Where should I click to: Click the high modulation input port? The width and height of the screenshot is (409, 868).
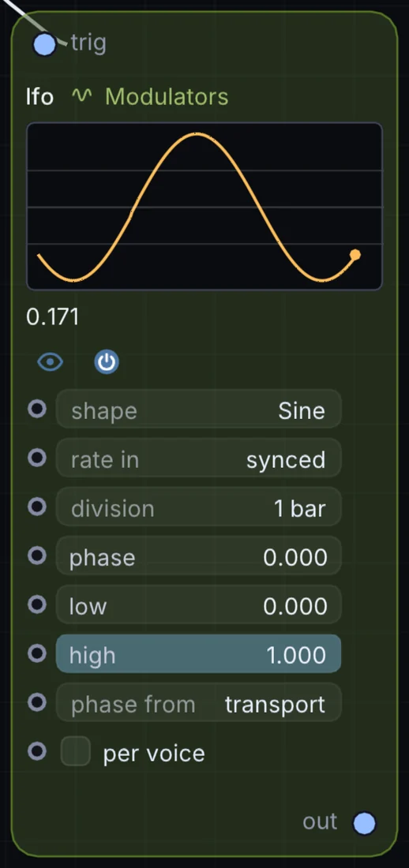[37, 653]
